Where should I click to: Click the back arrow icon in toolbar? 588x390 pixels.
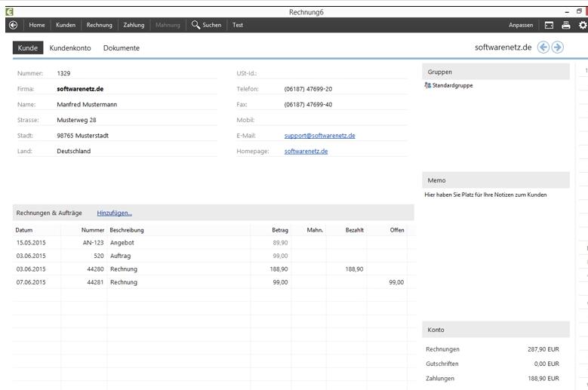tap(13, 25)
